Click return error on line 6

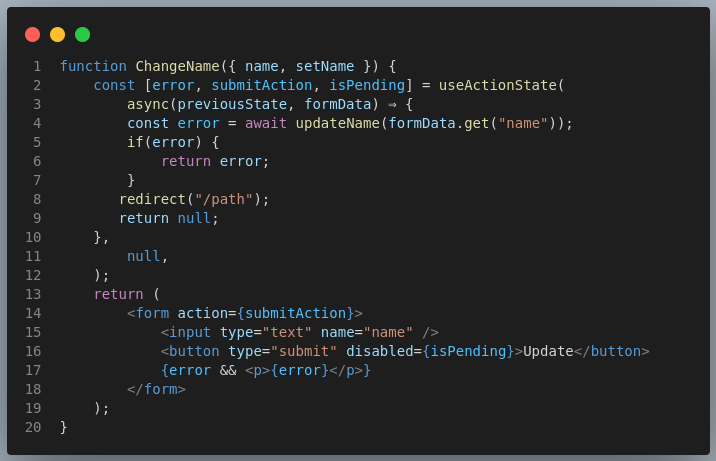[x=215, y=161]
